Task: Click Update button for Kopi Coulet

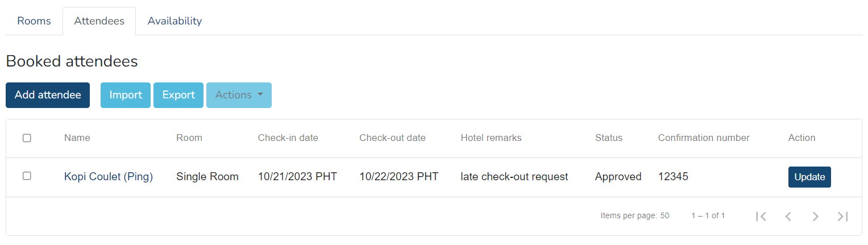Action: (x=809, y=177)
